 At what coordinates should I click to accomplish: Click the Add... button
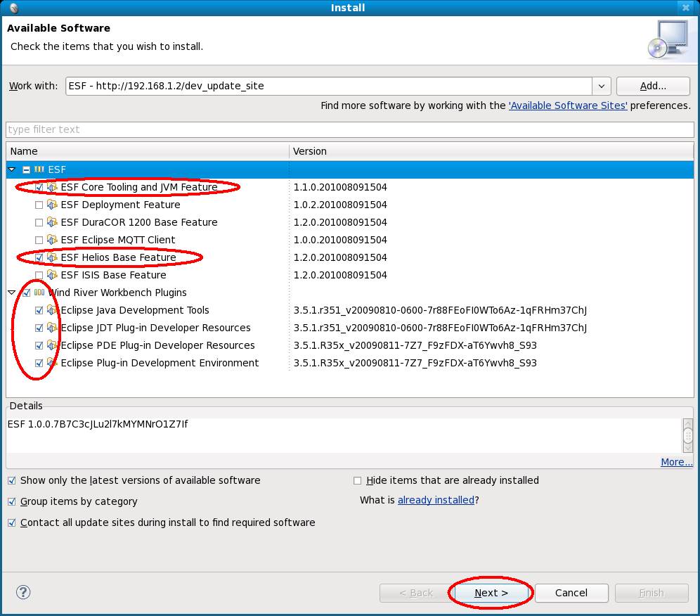(653, 86)
